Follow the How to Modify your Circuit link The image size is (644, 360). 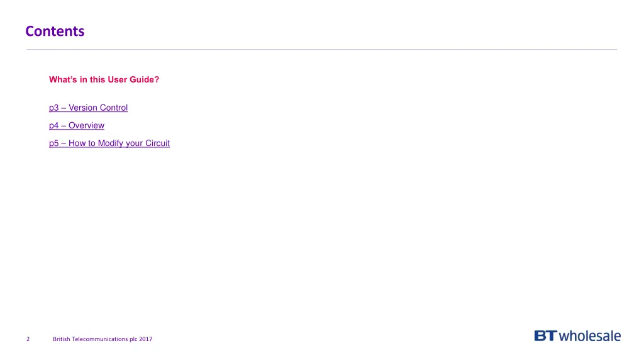109,143
